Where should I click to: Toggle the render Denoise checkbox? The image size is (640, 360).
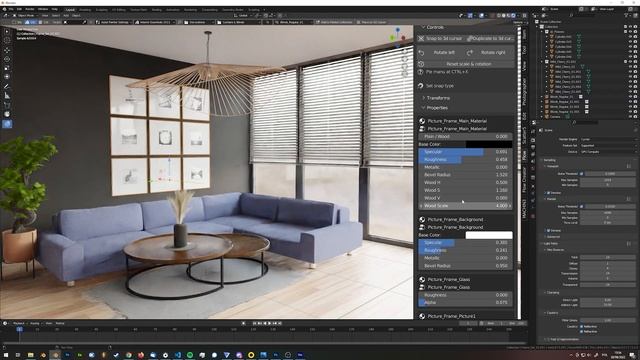(548, 231)
